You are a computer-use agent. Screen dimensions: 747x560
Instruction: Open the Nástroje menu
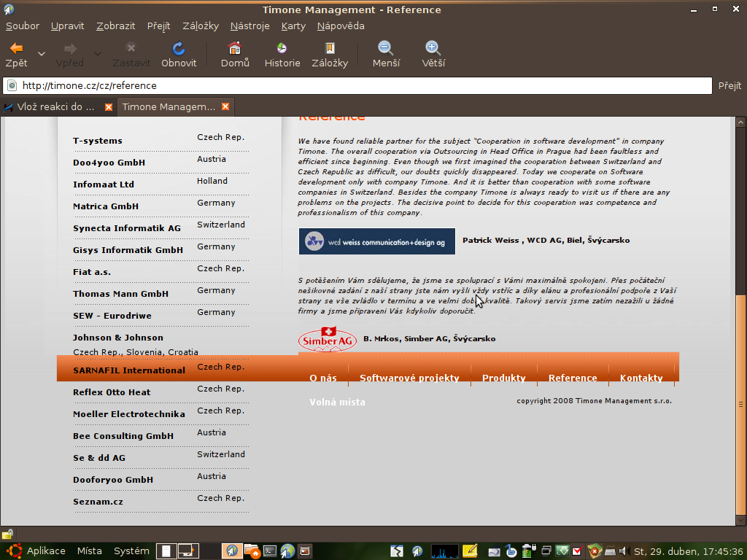pos(249,26)
